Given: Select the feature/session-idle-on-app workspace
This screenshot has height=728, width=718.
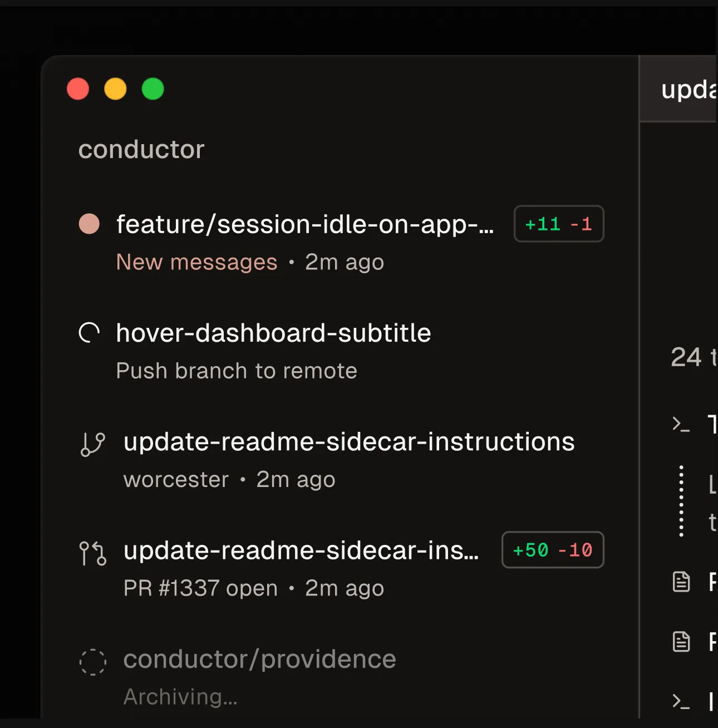Looking at the screenshot, I should pos(341,242).
